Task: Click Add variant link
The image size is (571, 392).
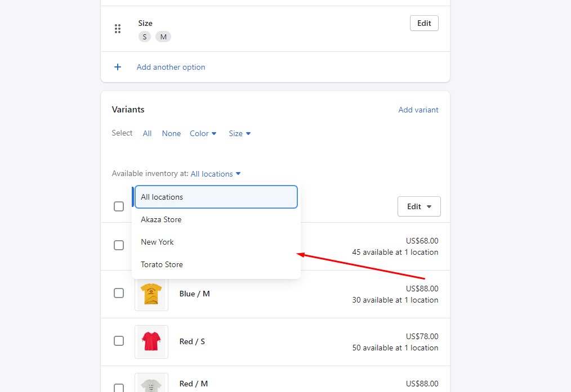Action: click(418, 110)
